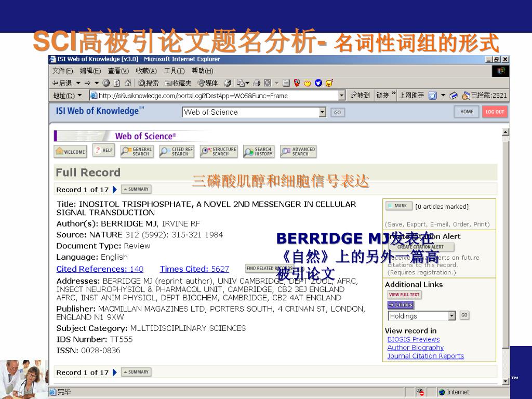Click the Print icon in toolbar
Image resolution: width=532 pixels, height=399 pixels.
257,83
